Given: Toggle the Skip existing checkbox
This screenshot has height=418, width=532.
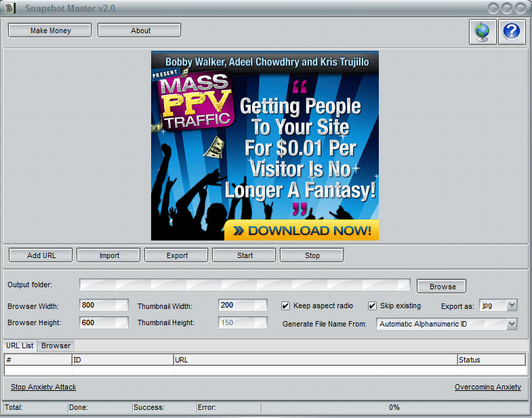Looking at the screenshot, I should click(x=372, y=306).
